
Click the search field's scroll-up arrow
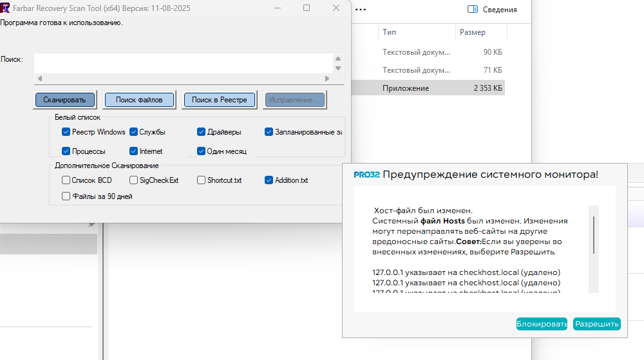pos(338,59)
